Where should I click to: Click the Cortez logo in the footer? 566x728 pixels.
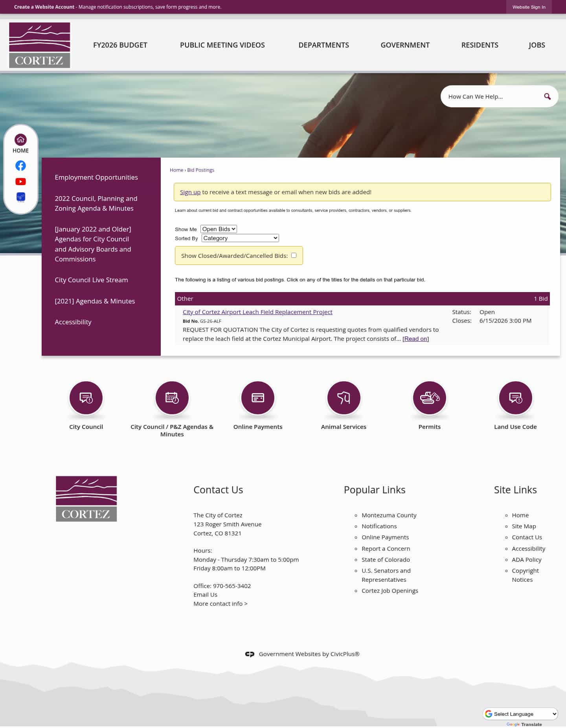pos(86,499)
